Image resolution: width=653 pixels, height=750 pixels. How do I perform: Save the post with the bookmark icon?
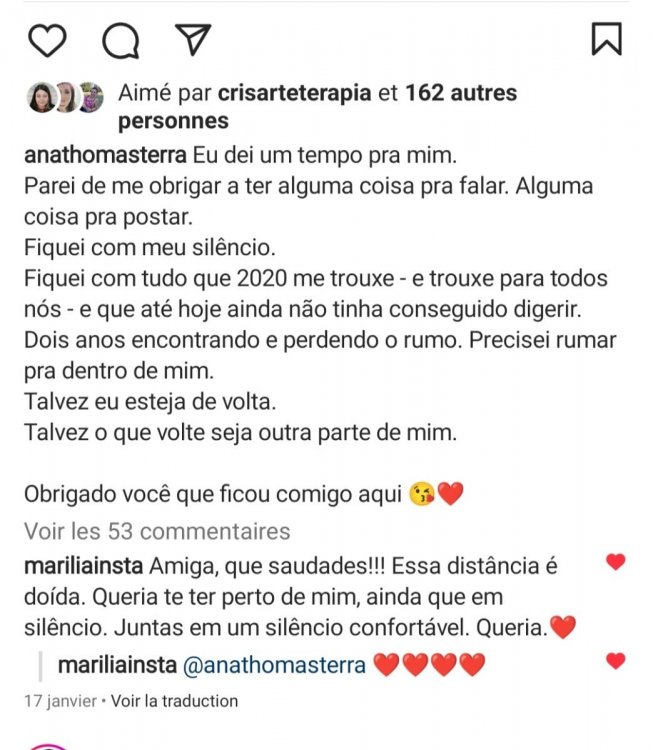(606, 38)
